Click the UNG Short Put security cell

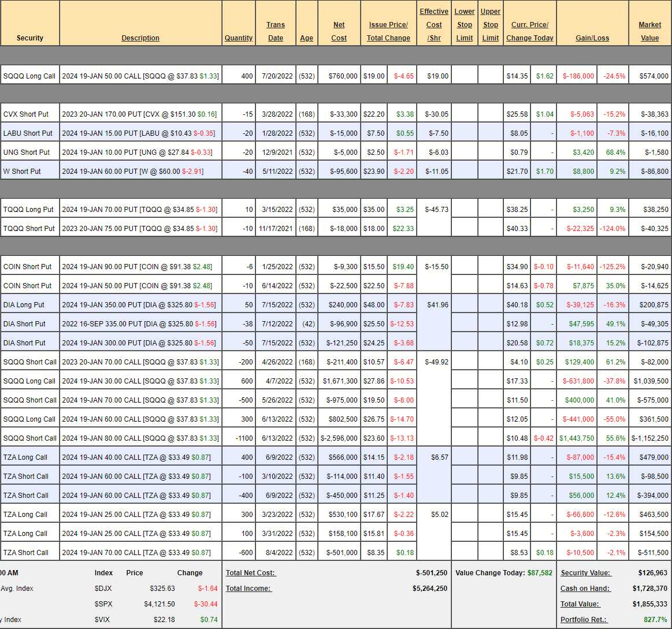(27, 152)
